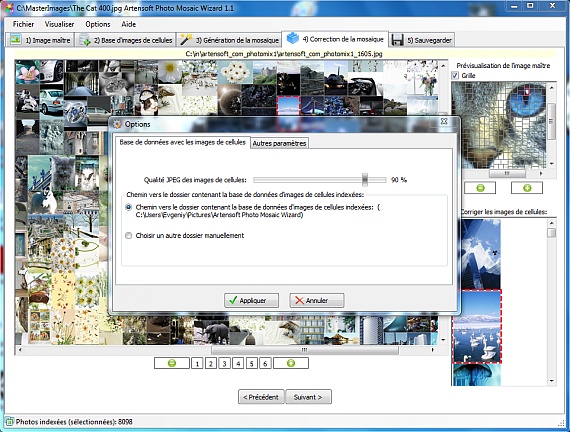Click the cell image database tab icon
This screenshot has width=570, height=432.
pos(85,40)
